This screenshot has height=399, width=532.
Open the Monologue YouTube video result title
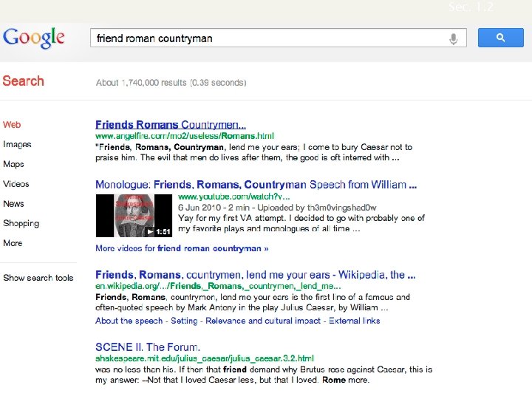point(256,185)
